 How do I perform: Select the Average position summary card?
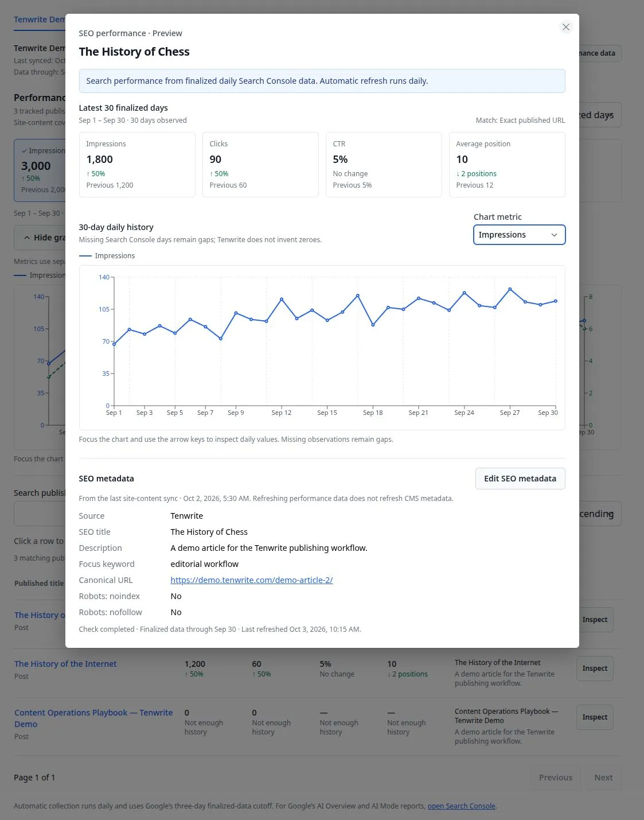[507, 165]
